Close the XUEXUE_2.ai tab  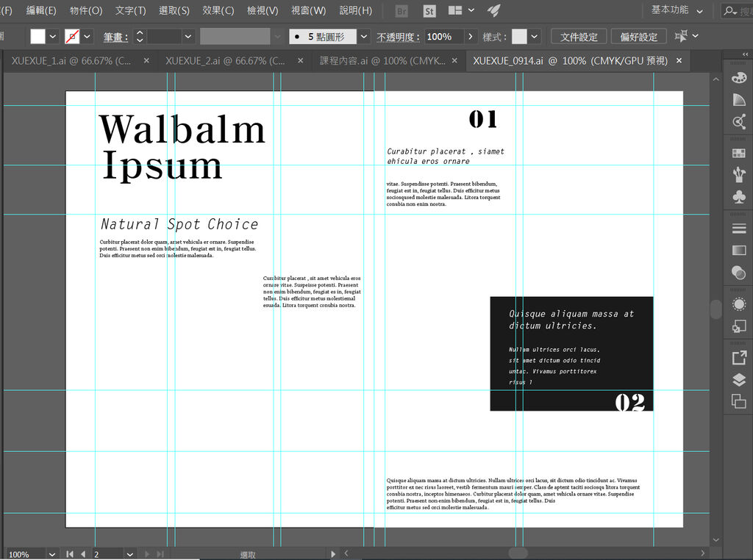click(300, 60)
